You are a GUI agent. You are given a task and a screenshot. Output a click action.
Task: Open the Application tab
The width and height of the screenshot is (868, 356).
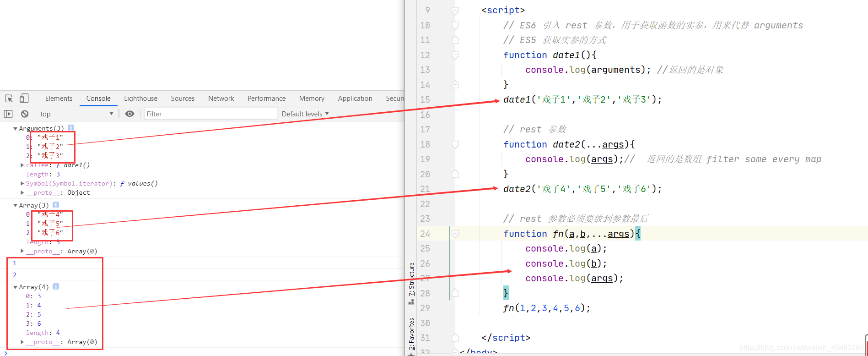click(x=355, y=99)
